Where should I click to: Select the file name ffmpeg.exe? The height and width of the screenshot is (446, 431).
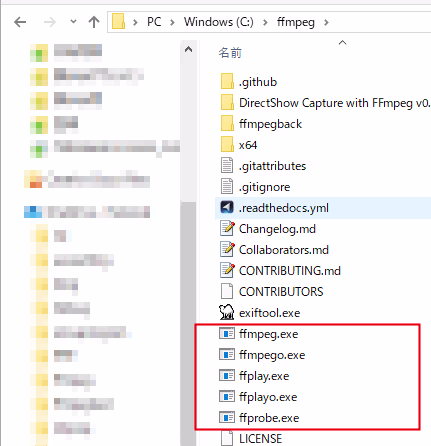(x=268, y=334)
